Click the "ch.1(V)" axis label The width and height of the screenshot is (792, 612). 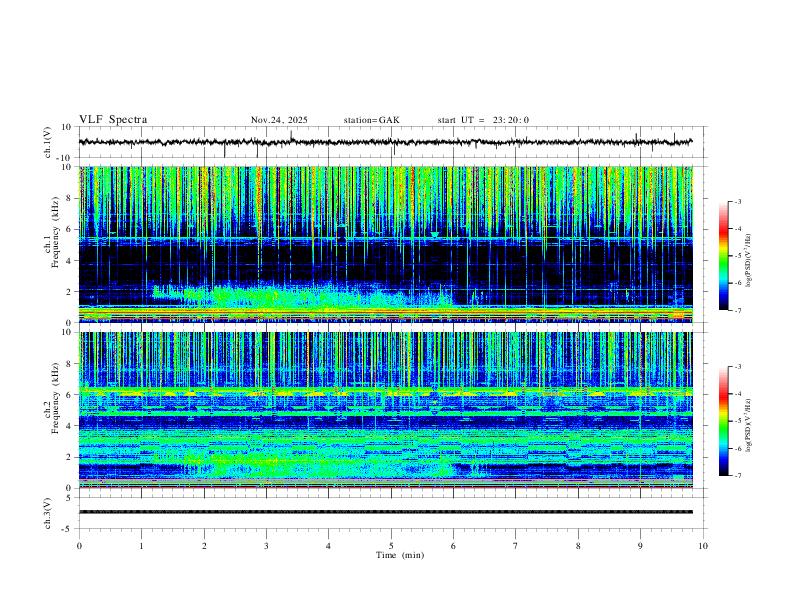48,142
